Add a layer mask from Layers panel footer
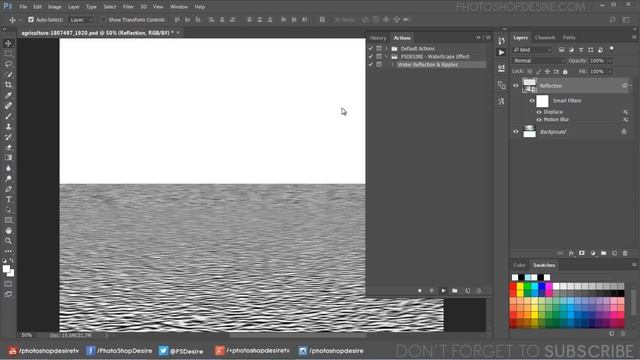Viewport: 640px width, 360px height. click(582, 253)
